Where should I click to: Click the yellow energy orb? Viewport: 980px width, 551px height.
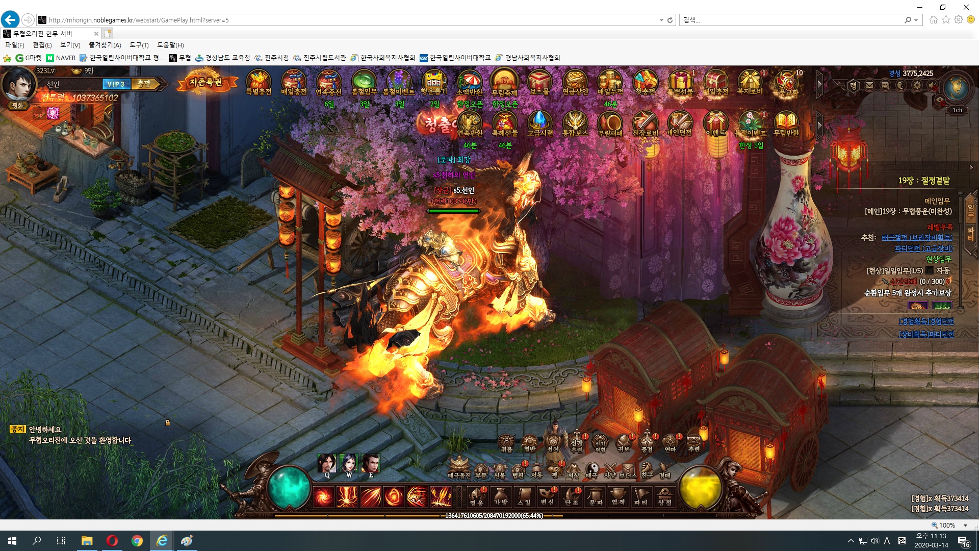pyautogui.click(x=701, y=488)
